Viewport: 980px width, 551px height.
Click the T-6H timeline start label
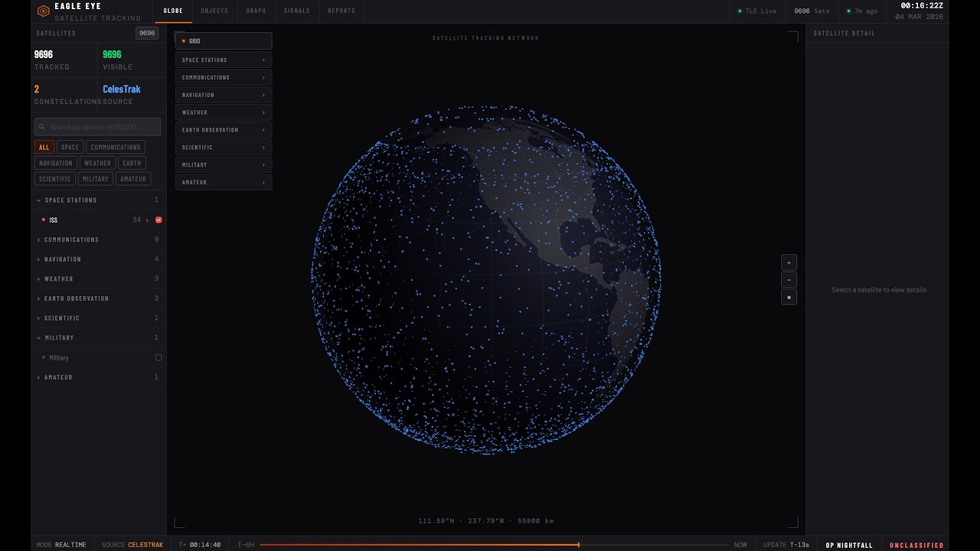246,545
